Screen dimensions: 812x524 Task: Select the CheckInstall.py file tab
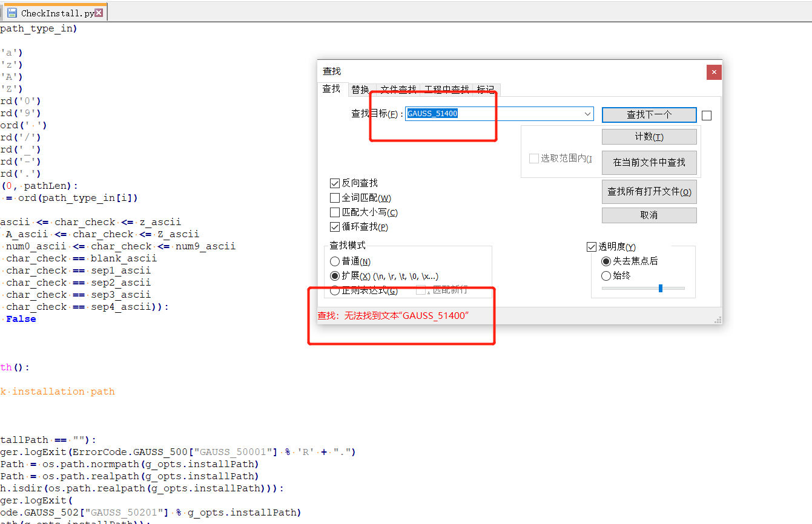[54, 13]
